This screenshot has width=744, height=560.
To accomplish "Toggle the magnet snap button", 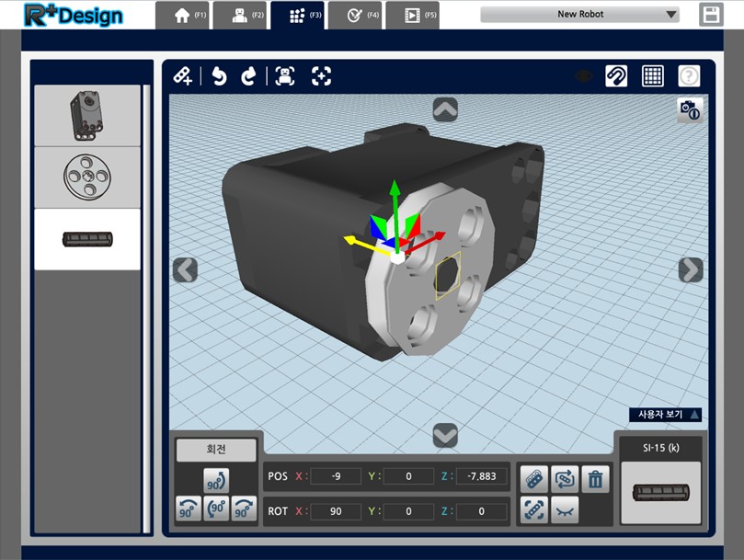I will coord(617,76).
